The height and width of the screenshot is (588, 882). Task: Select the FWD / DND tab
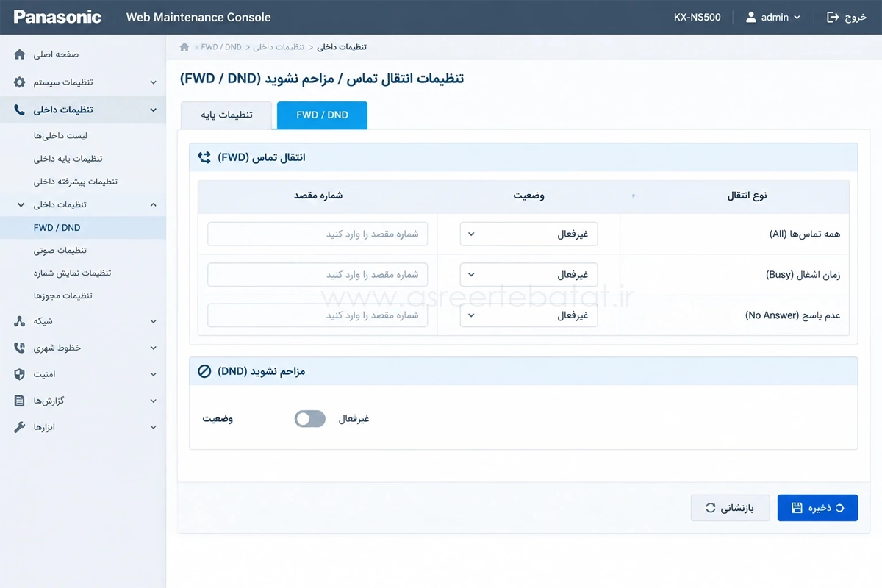322,115
